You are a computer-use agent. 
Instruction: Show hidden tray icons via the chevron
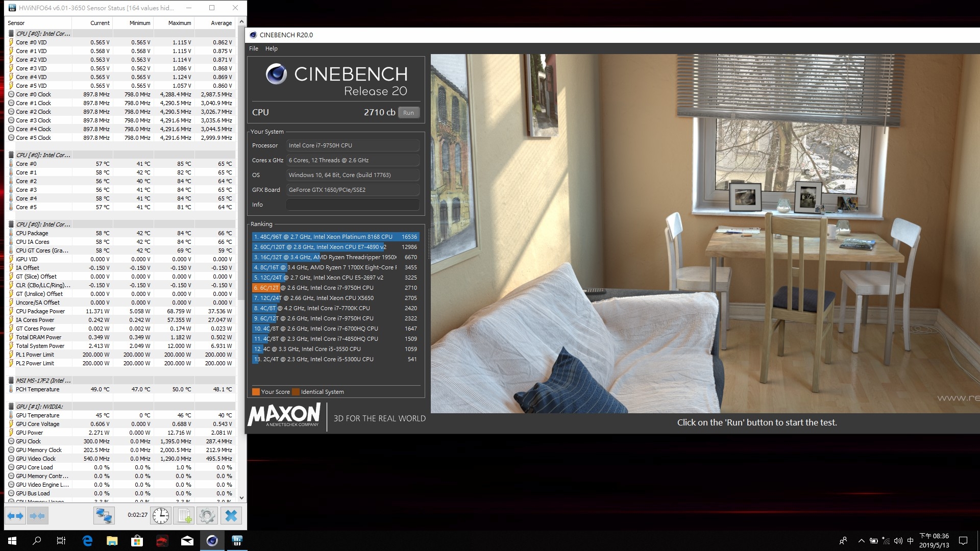pyautogui.click(x=862, y=541)
